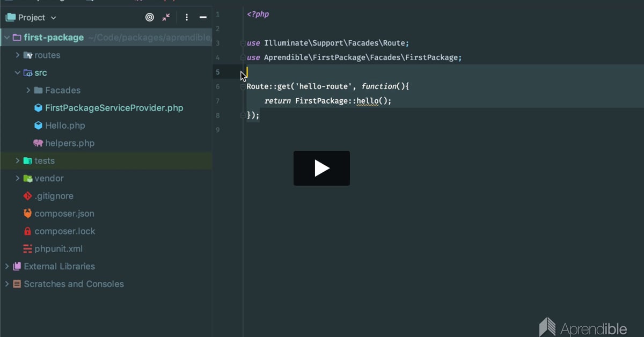This screenshot has width=644, height=337.
Task: Expand the routes folder
Action: [x=18, y=55]
